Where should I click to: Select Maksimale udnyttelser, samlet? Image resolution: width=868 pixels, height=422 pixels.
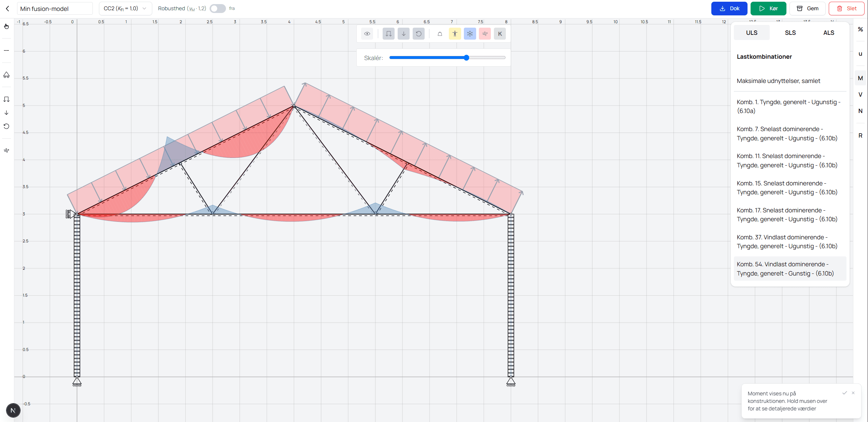coord(779,81)
